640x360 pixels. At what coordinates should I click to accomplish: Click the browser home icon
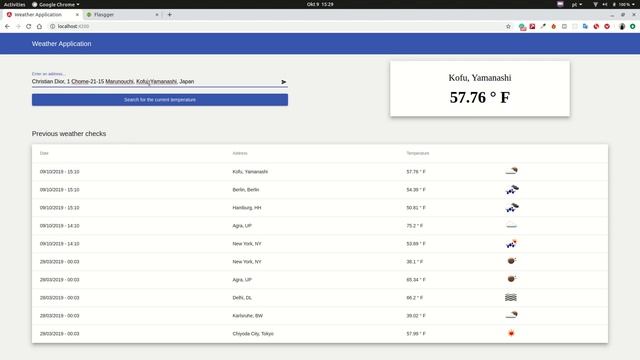pos(39,26)
